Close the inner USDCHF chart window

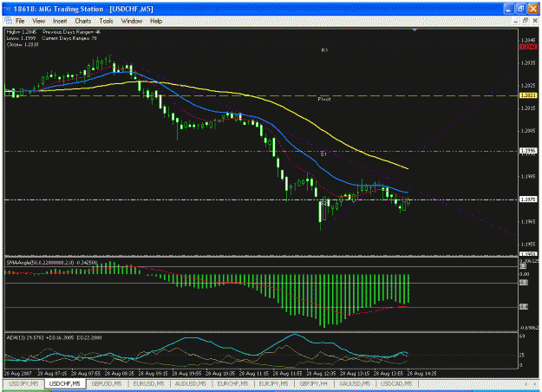pos(535,21)
